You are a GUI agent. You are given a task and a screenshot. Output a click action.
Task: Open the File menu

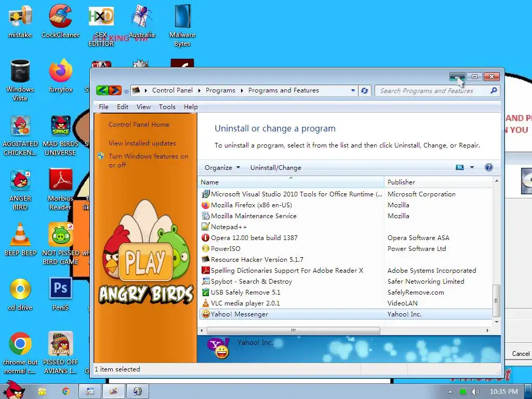pos(103,107)
